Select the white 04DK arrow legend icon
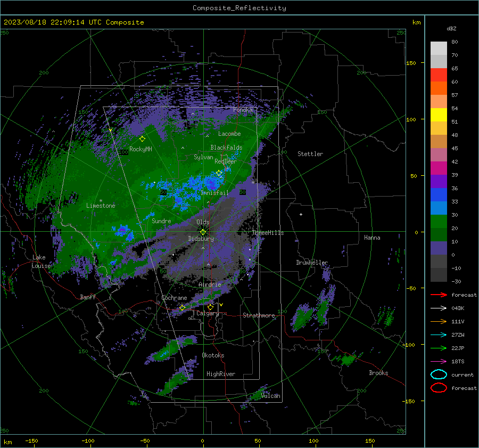This screenshot has width=479, height=448. pos(439,308)
